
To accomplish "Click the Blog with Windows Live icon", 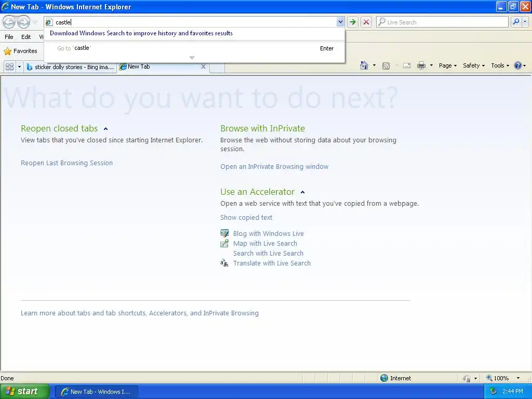I will pyautogui.click(x=224, y=233).
